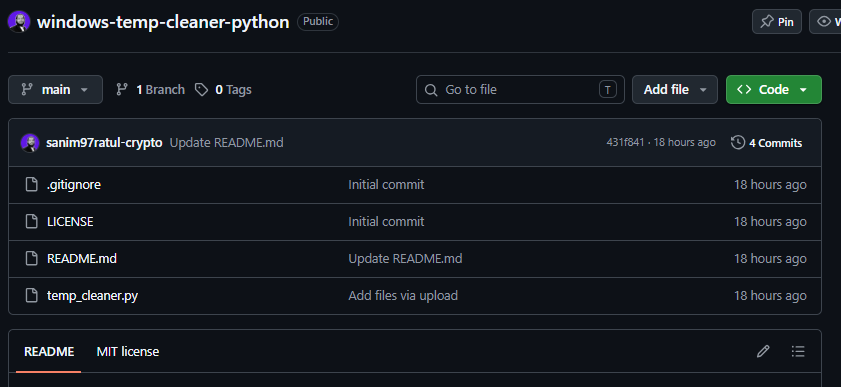Viewport: 841px width, 387px height.
Task: Click 18 hours ago in temp_cleaner.py row
Action: 770,295
